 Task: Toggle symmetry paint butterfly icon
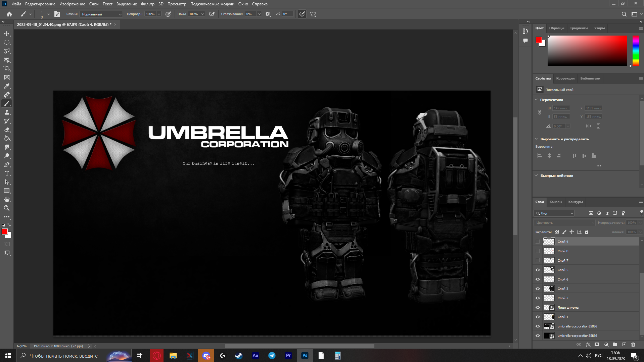click(x=313, y=14)
